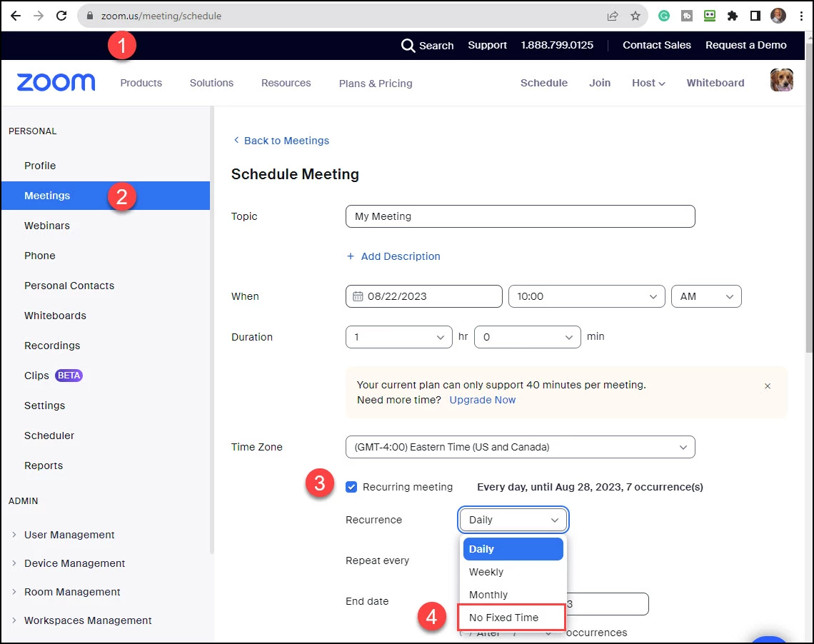
Task: Click the share page icon in address bar
Action: (613, 16)
